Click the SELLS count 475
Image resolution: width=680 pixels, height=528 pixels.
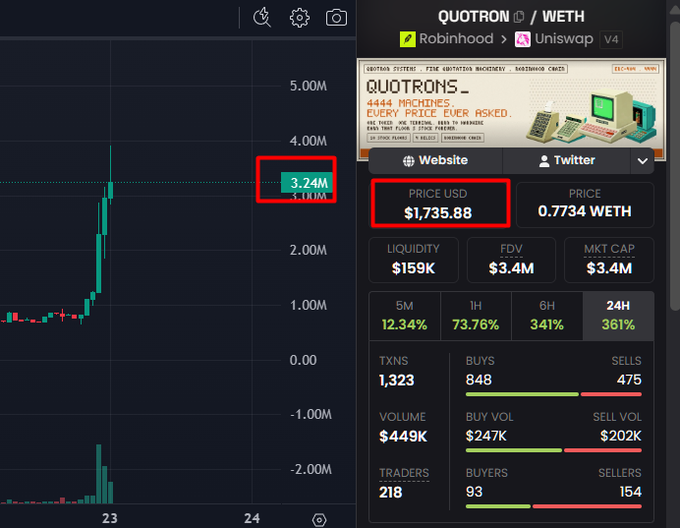[x=629, y=380]
